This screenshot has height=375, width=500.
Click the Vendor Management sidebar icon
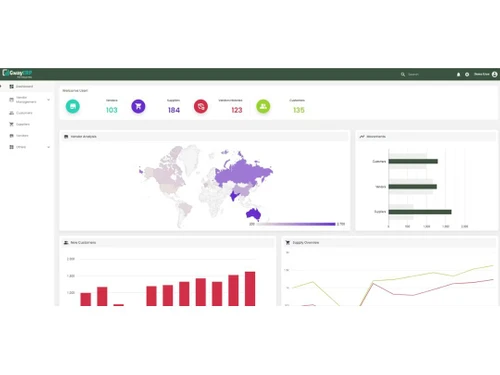[11, 100]
